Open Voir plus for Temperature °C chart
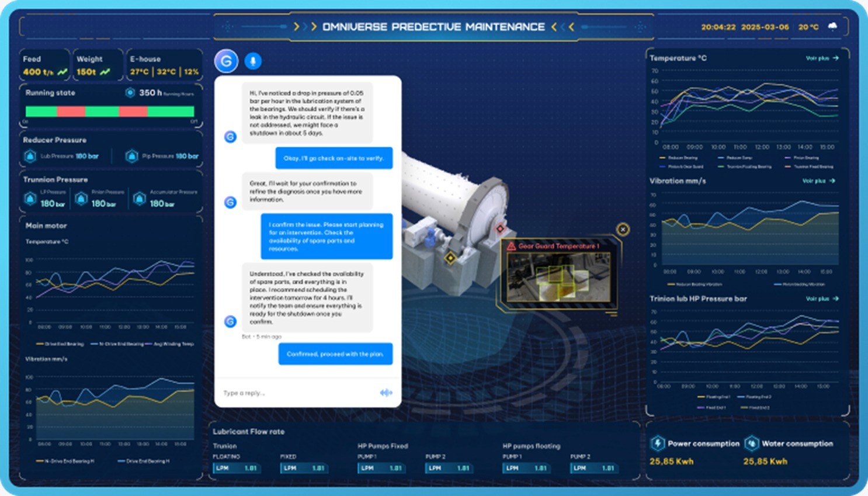The height and width of the screenshot is (496, 868). [822, 58]
